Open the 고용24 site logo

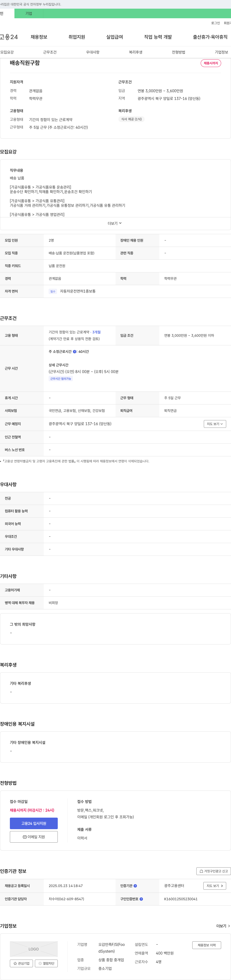pos(9,37)
